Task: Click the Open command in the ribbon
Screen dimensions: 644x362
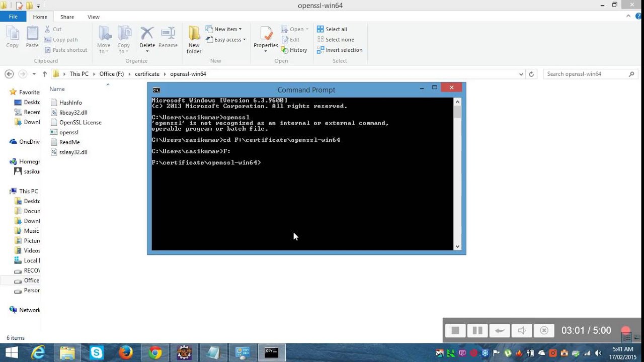Action: [295, 29]
